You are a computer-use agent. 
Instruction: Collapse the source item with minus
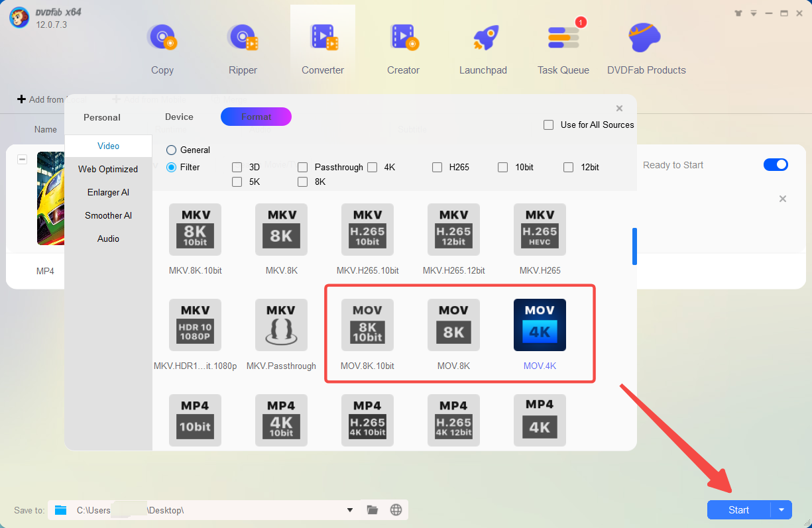(22, 159)
